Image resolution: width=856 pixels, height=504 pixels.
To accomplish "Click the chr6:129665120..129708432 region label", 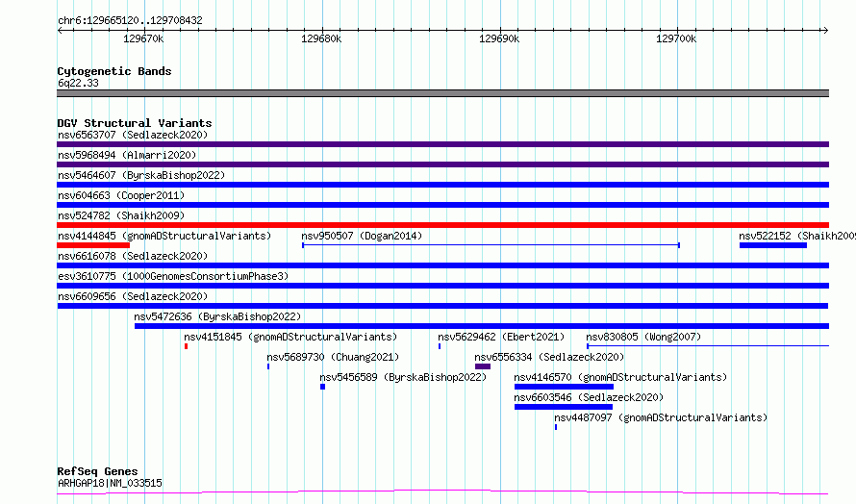I will coord(130,20).
